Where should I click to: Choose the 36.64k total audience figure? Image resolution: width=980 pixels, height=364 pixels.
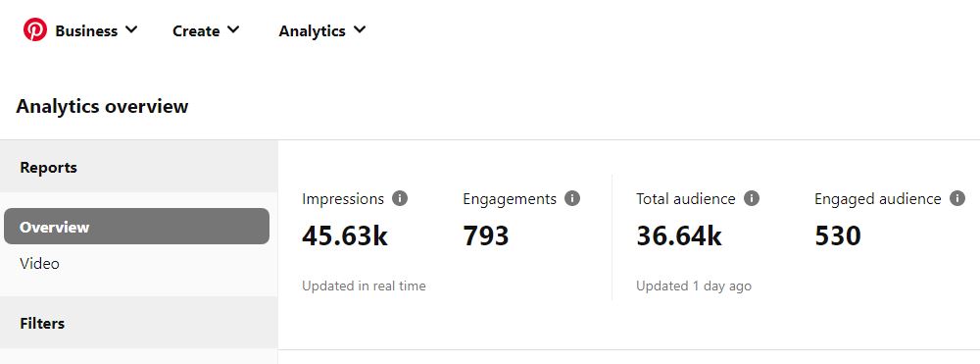tap(679, 236)
